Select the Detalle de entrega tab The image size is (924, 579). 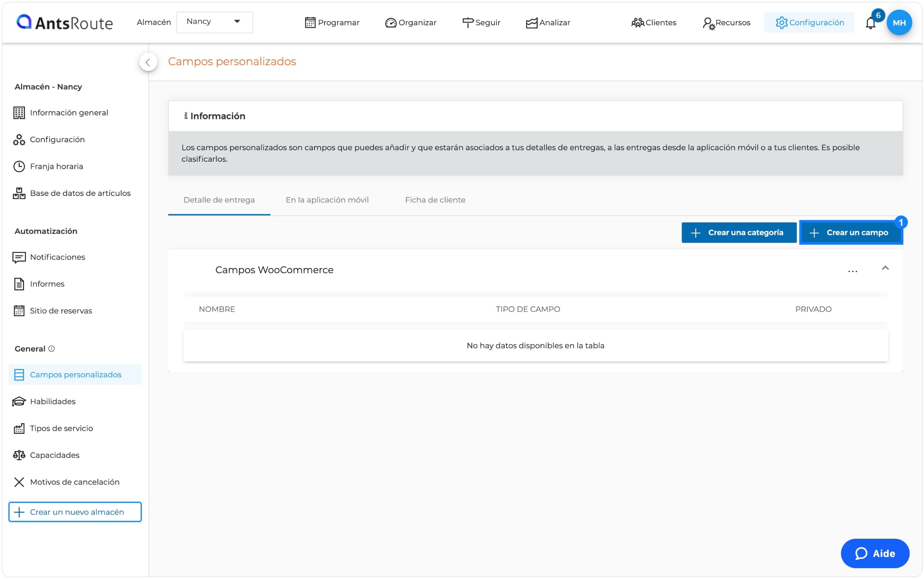[x=219, y=200]
